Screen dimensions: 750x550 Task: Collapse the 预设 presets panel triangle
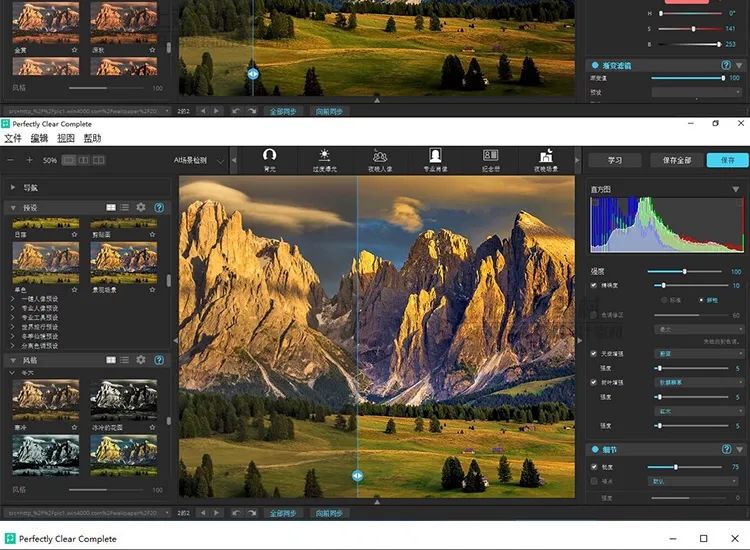coord(13,208)
